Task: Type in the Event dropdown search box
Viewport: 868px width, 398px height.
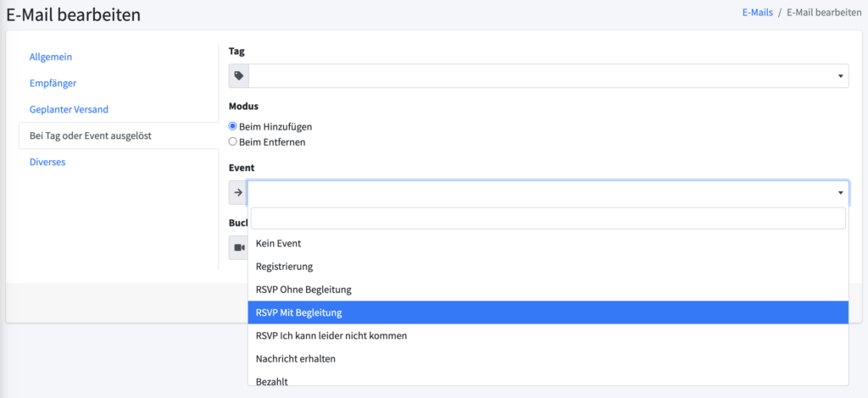Action: coord(548,218)
